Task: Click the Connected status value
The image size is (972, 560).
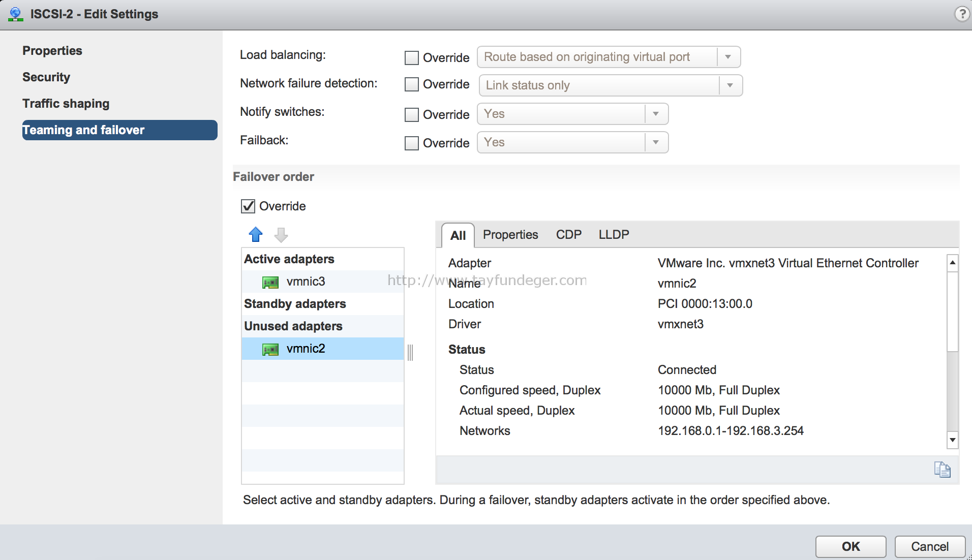Action: pyautogui.click(x=687, y=370)
